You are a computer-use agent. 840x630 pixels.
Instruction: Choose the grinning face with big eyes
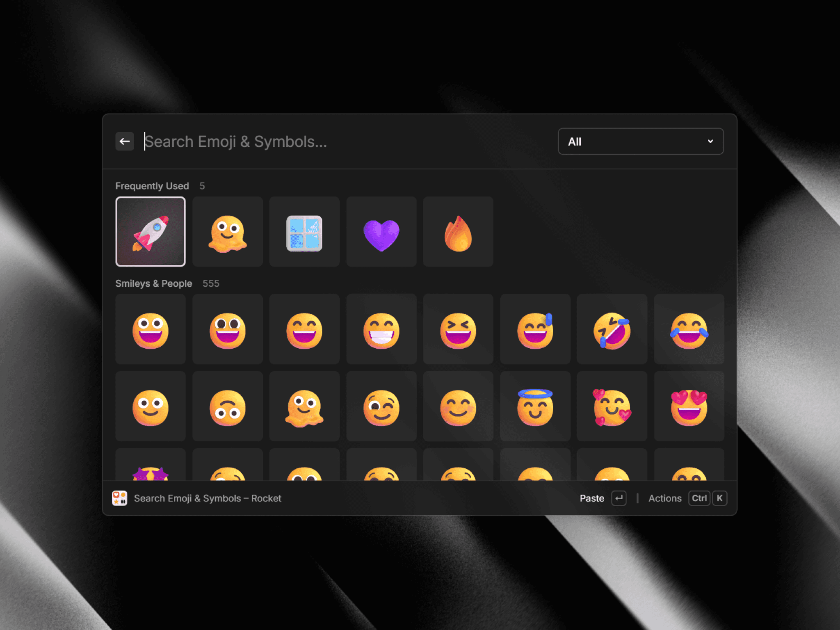tap(228, 329)
